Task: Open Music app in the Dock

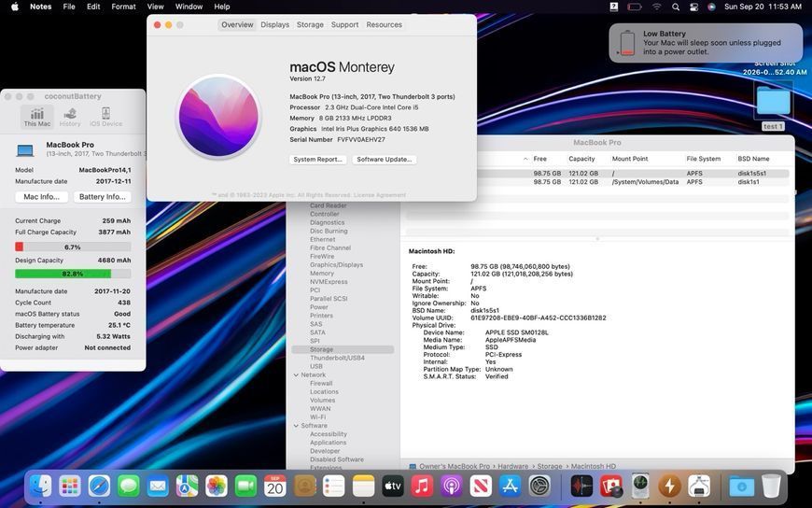Action: [x=422, y=487]
